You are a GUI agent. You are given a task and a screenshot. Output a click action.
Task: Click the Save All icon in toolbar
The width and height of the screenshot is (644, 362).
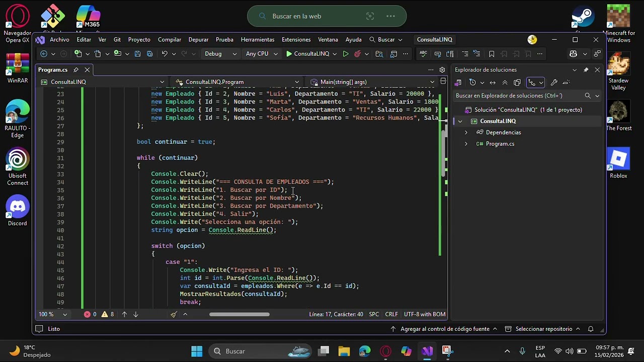click(149, 54)
